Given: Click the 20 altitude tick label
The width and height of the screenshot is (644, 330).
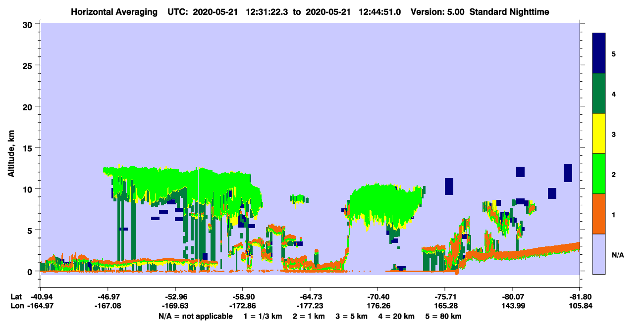Looking at the screenshot, I should (x=28, y=106).
